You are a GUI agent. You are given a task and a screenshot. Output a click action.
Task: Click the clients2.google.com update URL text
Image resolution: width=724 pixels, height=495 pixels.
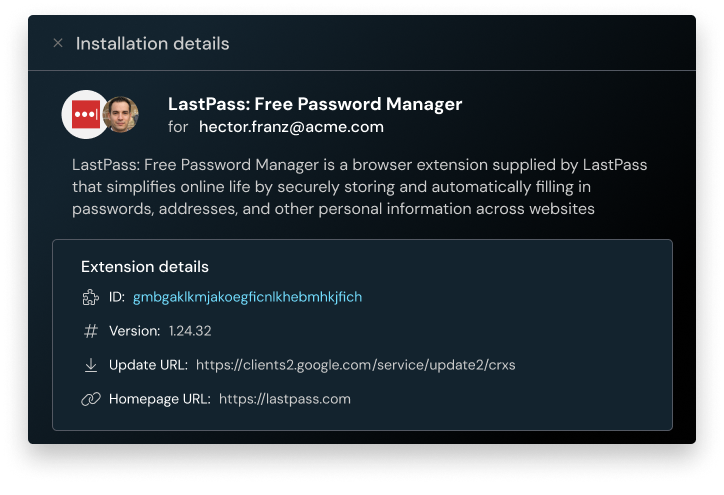356,365
